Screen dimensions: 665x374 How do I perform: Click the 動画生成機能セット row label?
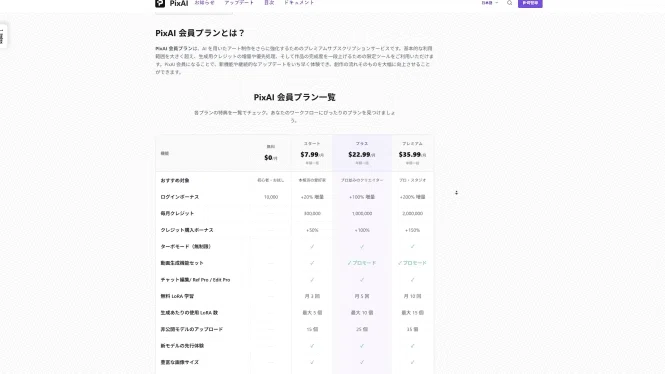[182, 263]
